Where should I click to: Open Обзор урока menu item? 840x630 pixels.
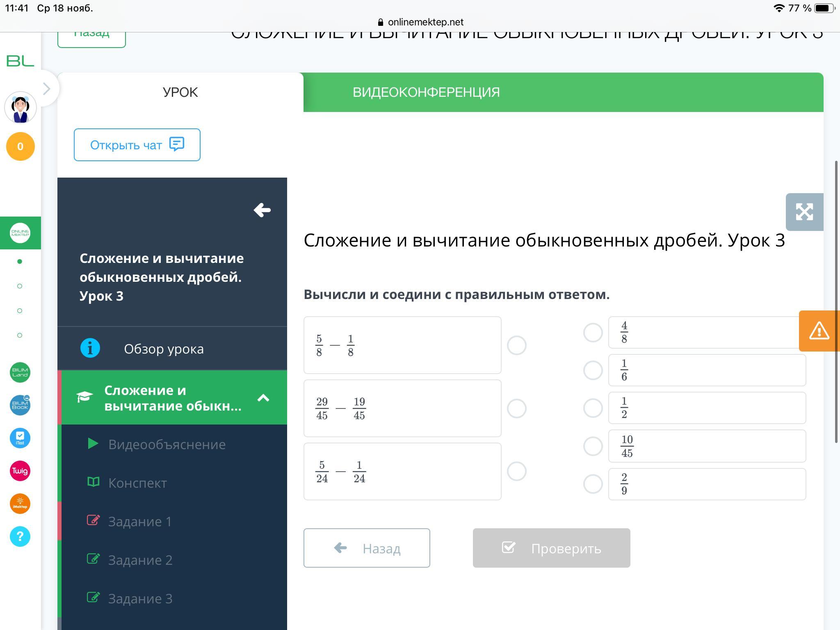tap(164, 349)
